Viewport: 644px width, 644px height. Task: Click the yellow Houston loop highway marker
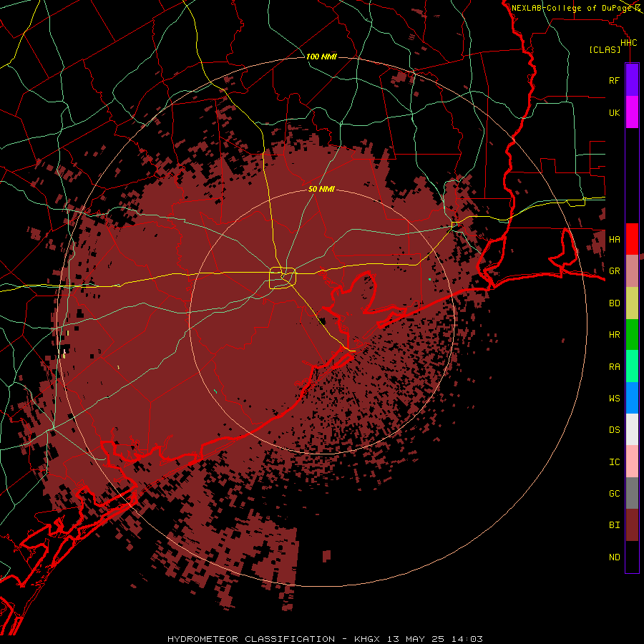283,278
